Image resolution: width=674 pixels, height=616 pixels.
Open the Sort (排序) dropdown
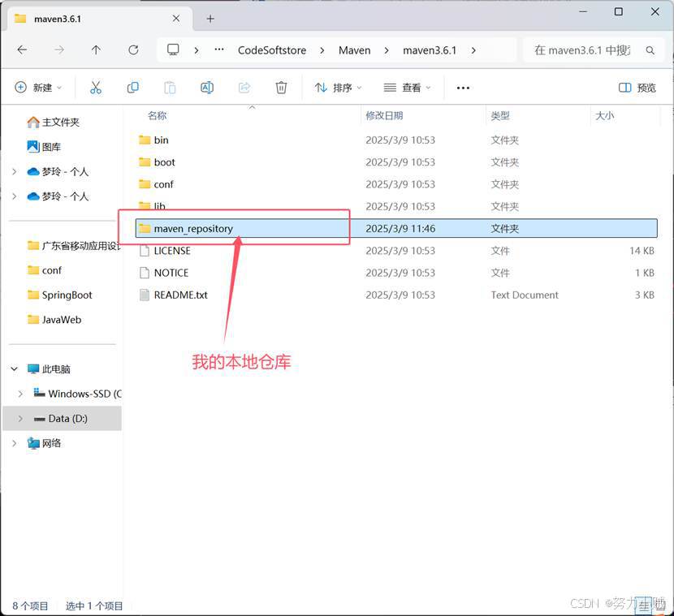(338, 88)
